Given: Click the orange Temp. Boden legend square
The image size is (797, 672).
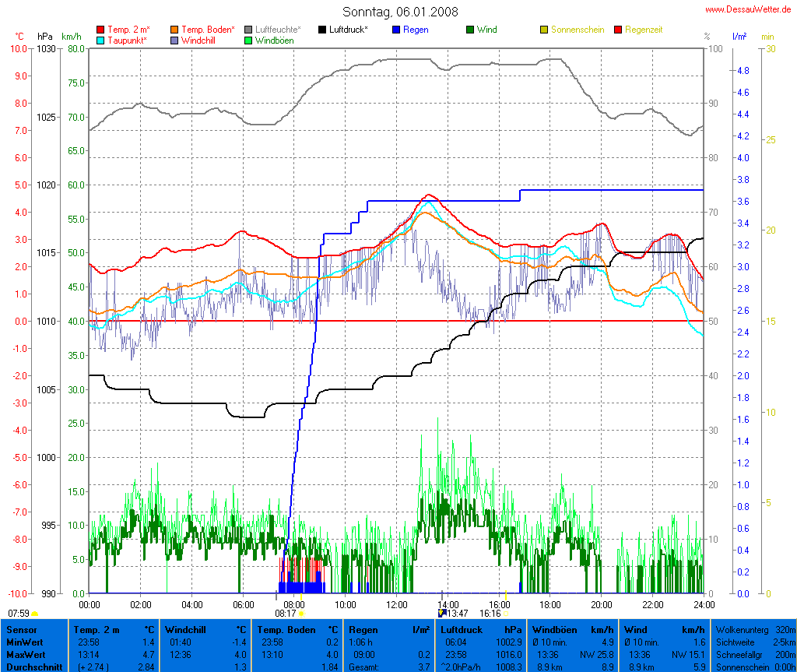Looking at the screenshot, I should pyautogui.click(x=174, y=30).
